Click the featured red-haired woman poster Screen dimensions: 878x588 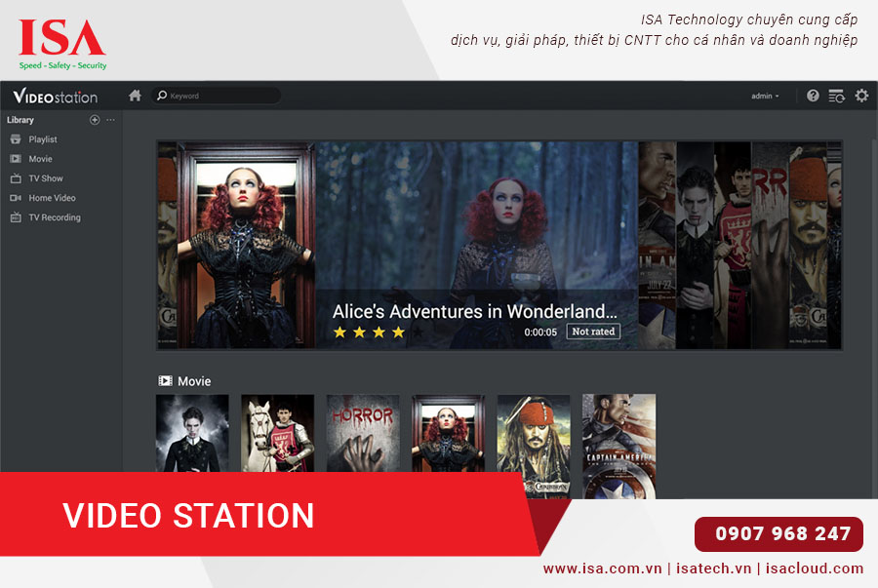[247, 245]
